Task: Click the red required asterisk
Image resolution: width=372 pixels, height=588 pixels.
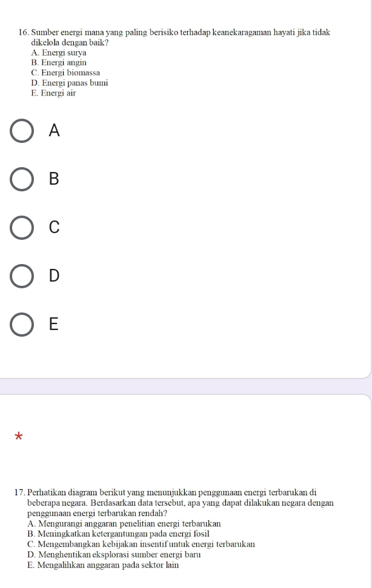Action: coord(18,437)
